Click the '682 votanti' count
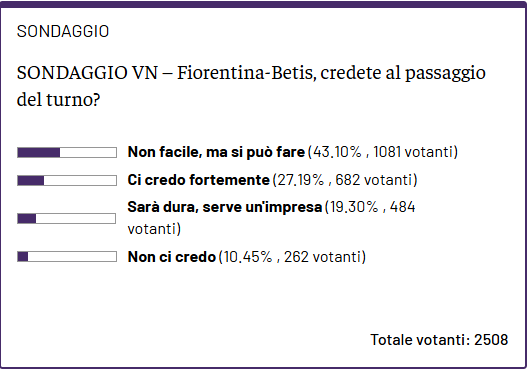 tap(375, 180)
